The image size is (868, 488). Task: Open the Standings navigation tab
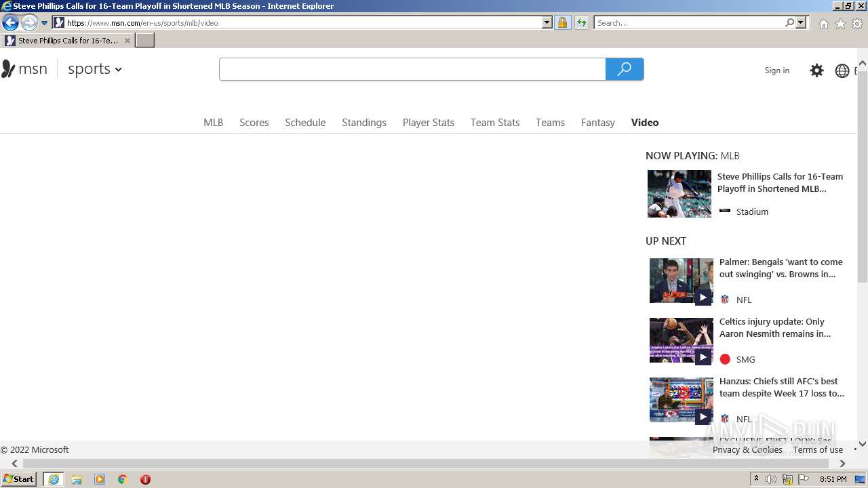[364, 122]
